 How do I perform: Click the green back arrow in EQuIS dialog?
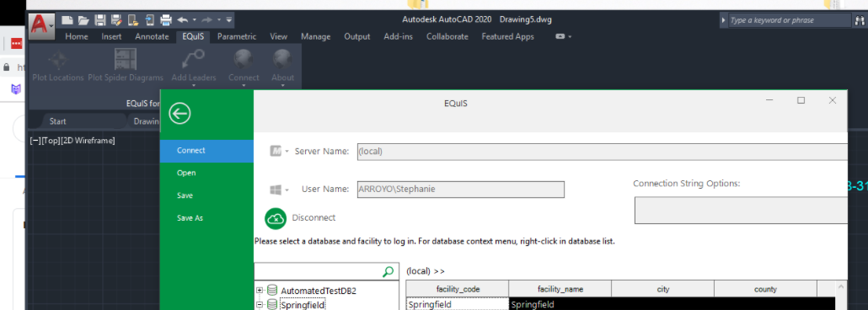179,114
